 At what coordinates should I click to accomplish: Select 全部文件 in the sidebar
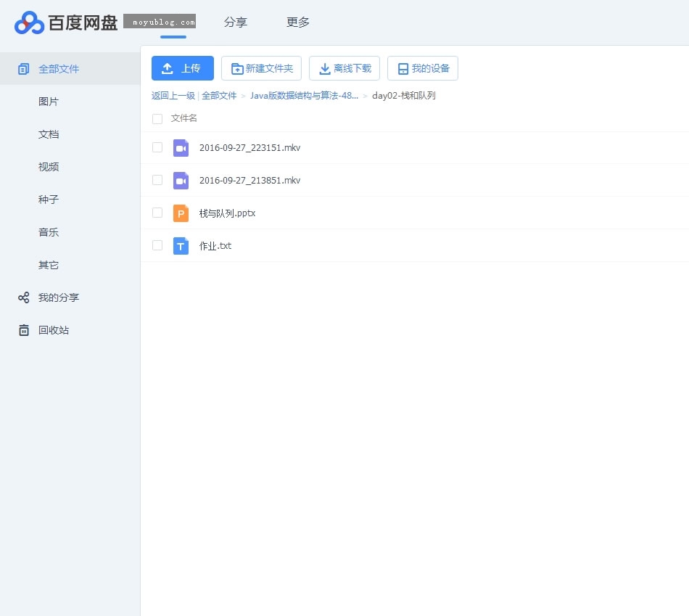tap(70, 69)
